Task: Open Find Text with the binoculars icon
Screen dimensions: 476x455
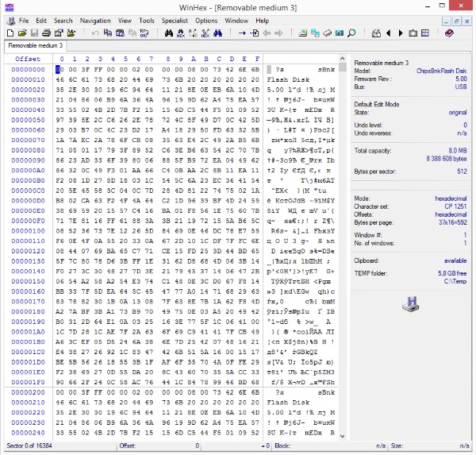Action: (x=169, y=33)
